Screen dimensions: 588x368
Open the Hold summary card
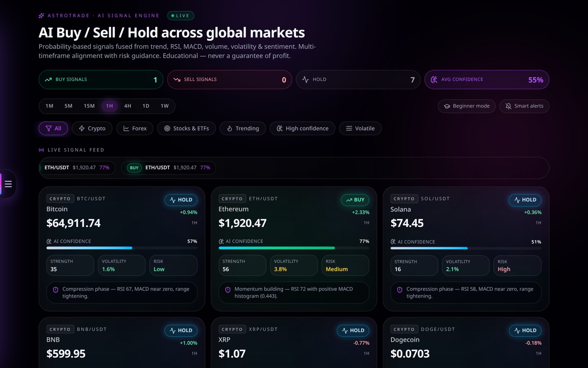coord(358,79)
